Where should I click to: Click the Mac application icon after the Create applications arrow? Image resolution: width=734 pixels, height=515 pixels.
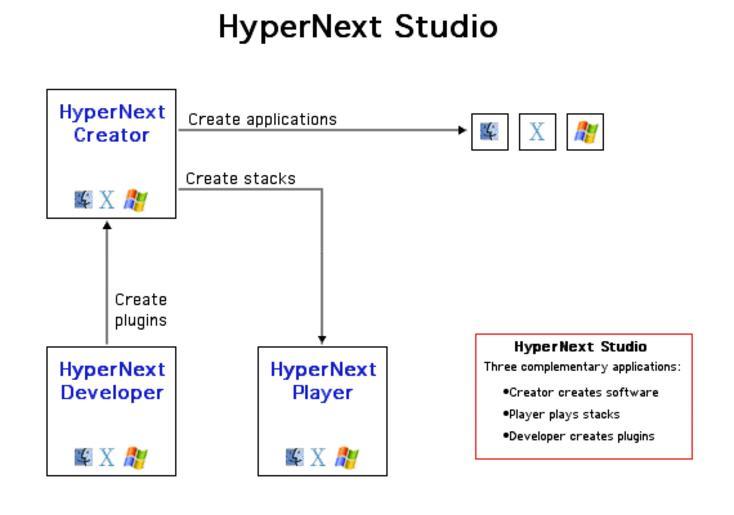coord(489,132)
